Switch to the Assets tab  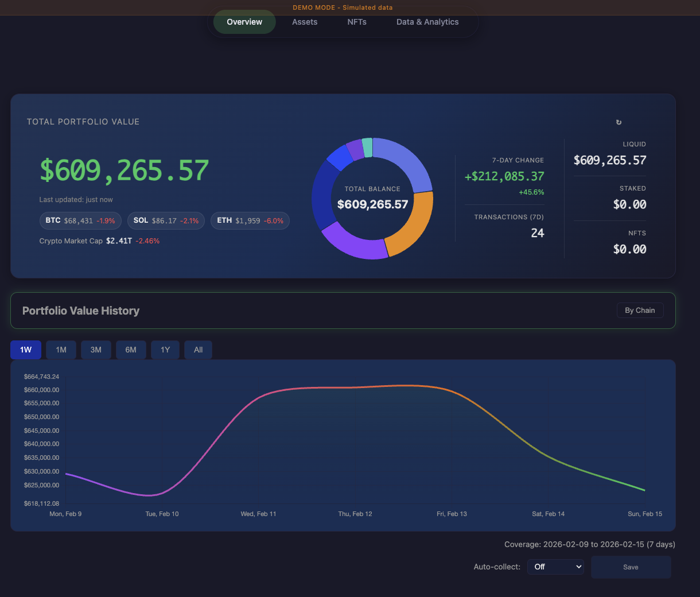305,22
